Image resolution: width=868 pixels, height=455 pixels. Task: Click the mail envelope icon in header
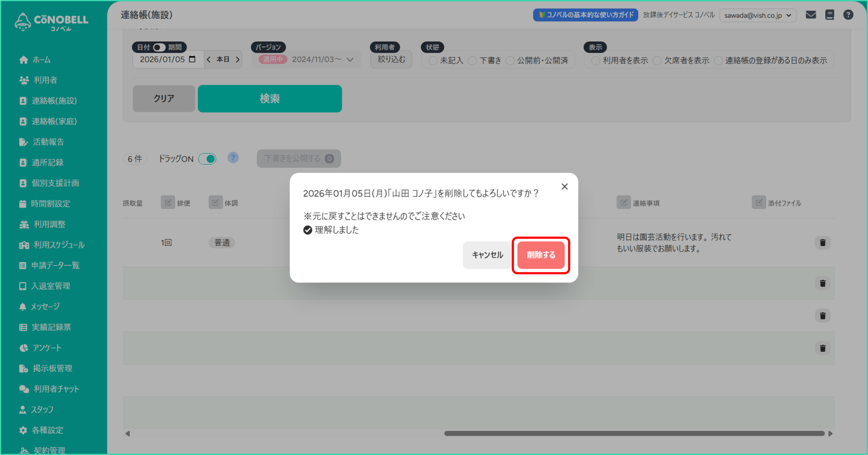tap(811, 15)
